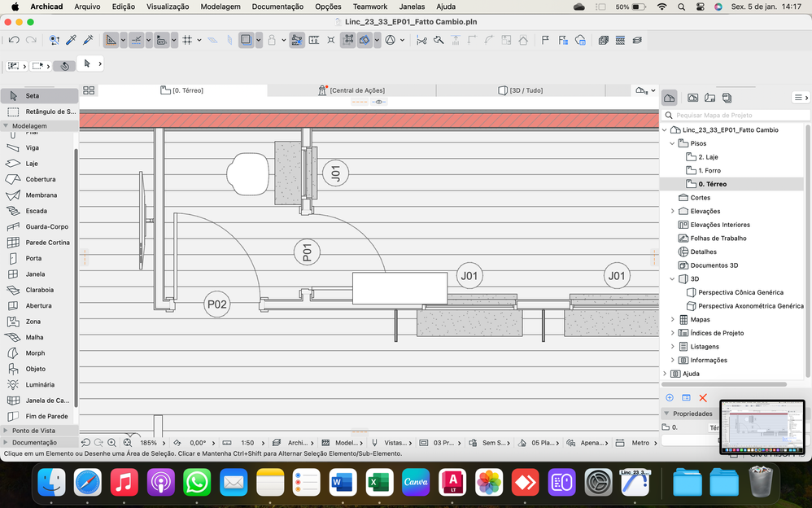Select the Janela (window) tool
The image size is (812, 508).
tap(35, 274)
